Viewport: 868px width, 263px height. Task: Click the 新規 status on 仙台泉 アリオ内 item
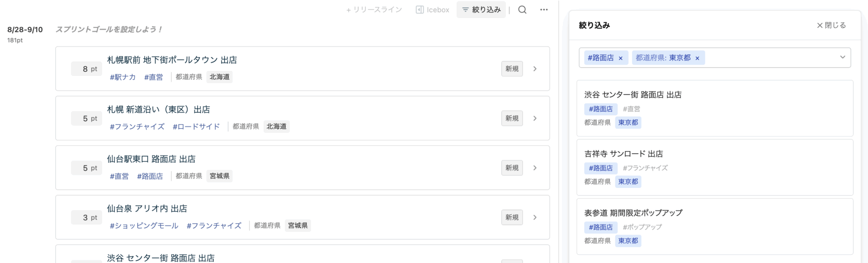pyautogui.click(x=512, y=217)
